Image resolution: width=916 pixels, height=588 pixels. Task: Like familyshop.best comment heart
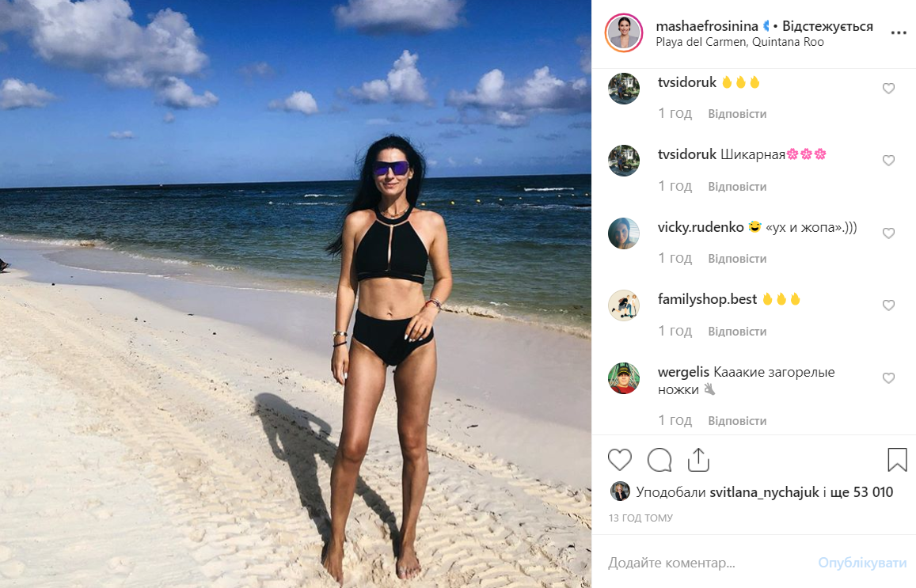tap(888, 305)
